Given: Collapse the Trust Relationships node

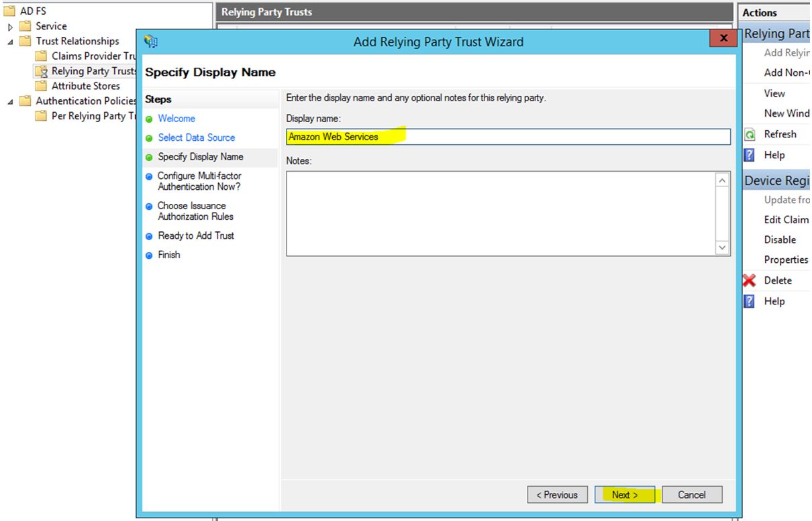Looking at the screenshot, I should [x=10, y=42].
